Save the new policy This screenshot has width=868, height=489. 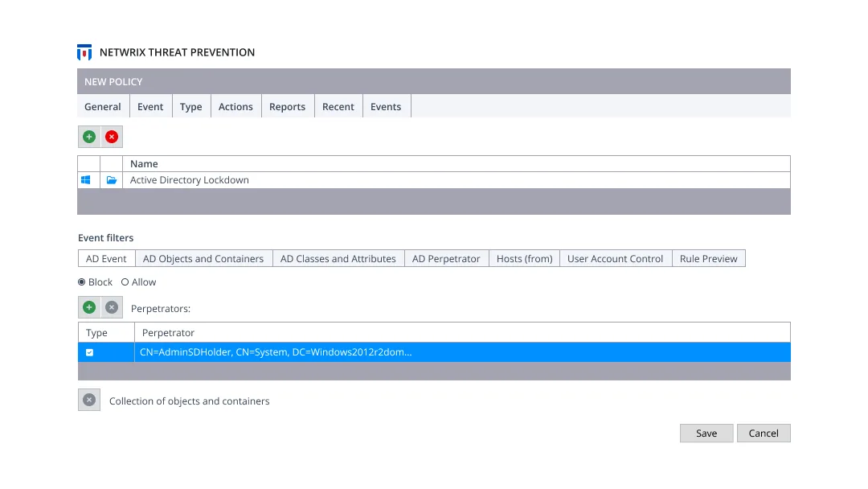(707, 433)
